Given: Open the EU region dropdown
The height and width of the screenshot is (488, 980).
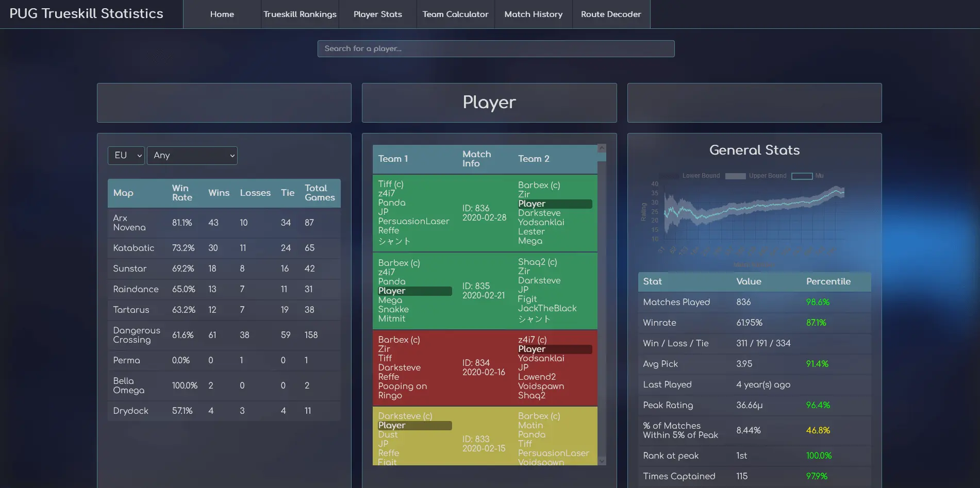Looking at the screenshot, I should (126, 155).
